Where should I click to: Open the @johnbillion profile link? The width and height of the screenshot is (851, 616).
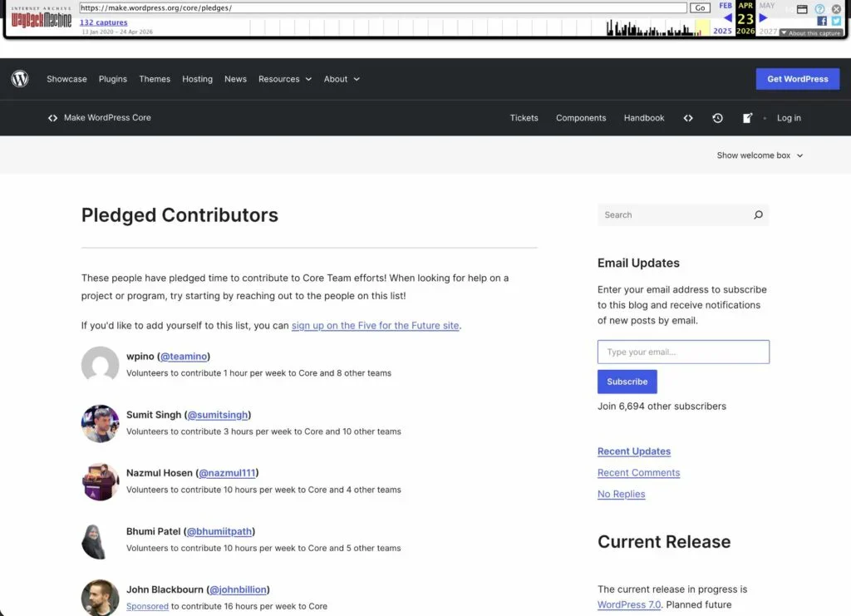pos(238,589)
